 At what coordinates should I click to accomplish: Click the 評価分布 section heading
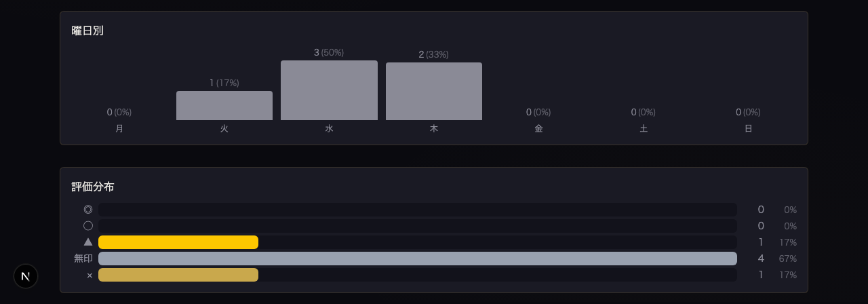point(93,187)
